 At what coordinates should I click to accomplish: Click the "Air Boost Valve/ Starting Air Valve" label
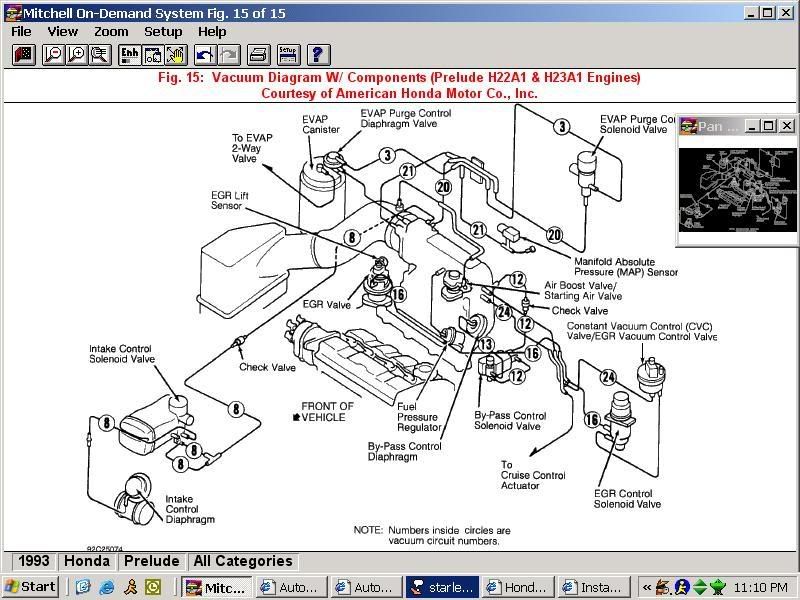click(x=583, y=291)
